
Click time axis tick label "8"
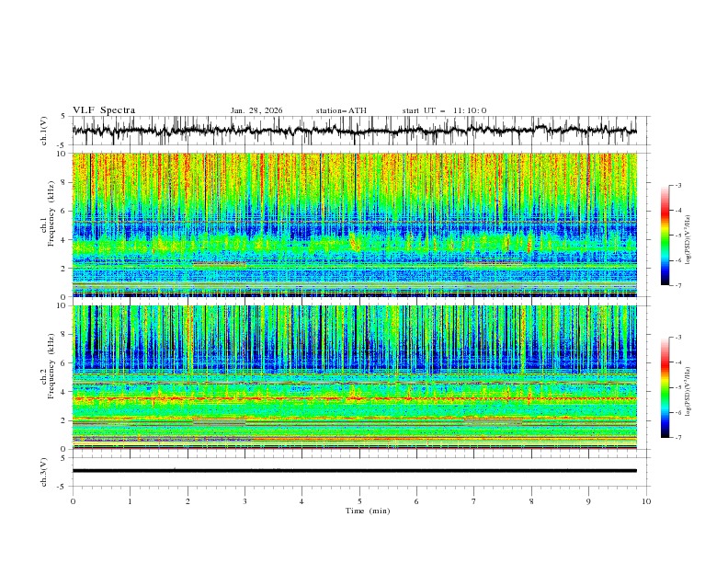(x=531, y=501)
